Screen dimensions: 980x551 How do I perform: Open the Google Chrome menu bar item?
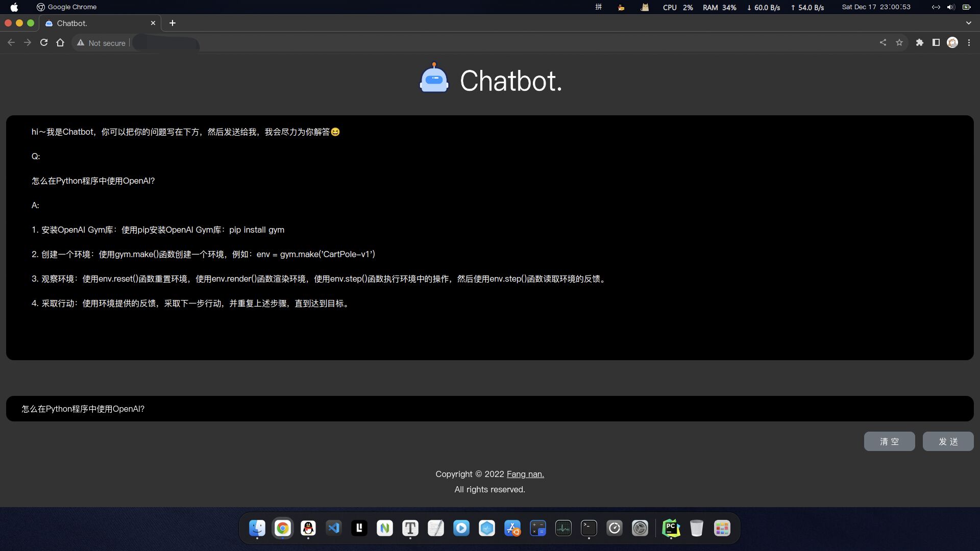pos(72,7)
